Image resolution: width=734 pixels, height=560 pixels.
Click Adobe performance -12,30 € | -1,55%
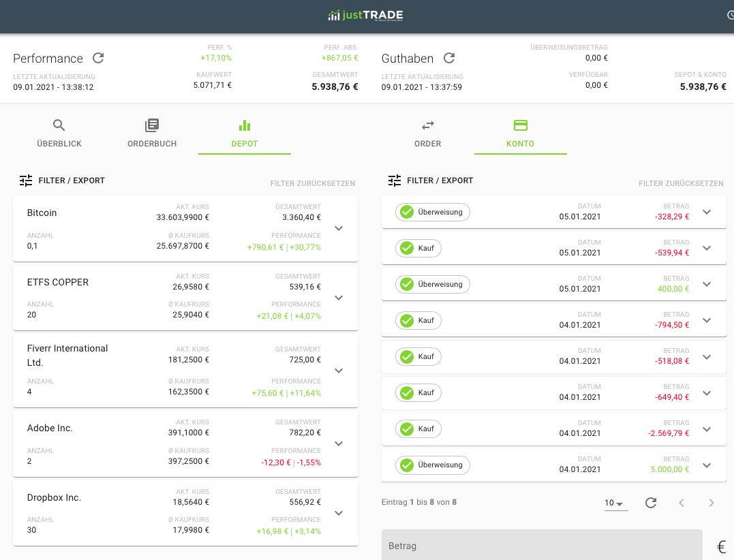point(291,463)
